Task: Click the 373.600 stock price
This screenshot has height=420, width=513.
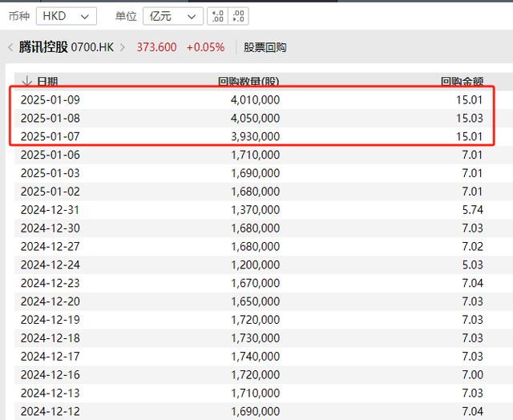Action: click(157, 47)
